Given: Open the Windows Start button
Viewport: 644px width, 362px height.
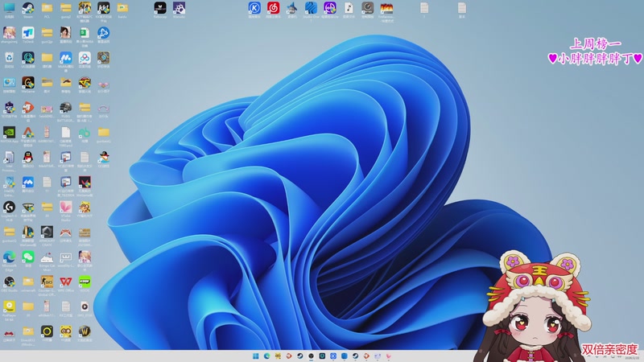Looking at the screenshot, I should (255, 356).
